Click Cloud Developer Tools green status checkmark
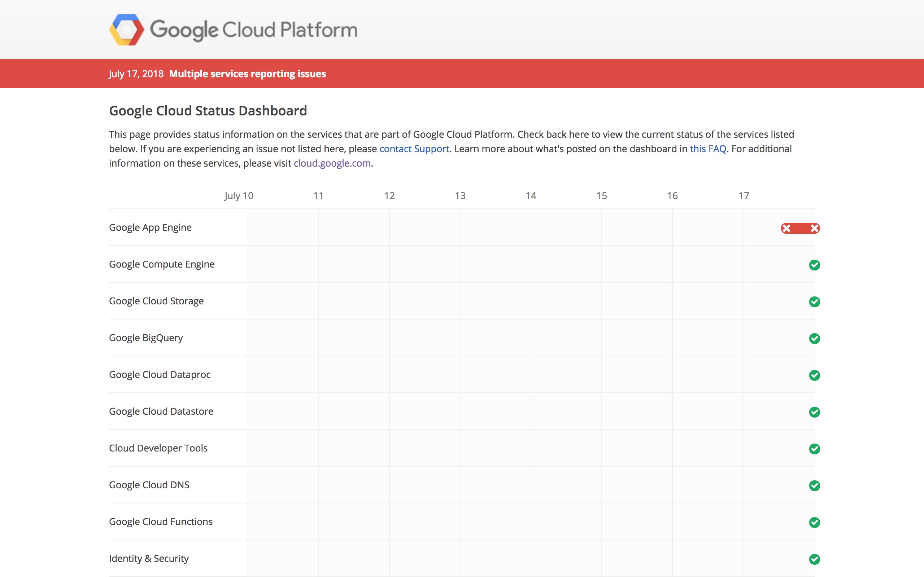Screen dimensions: 924x577 click(814, 449)
